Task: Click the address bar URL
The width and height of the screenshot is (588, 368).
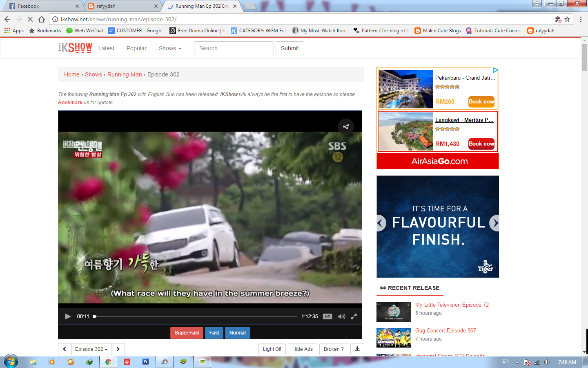Action: point(118,19)
